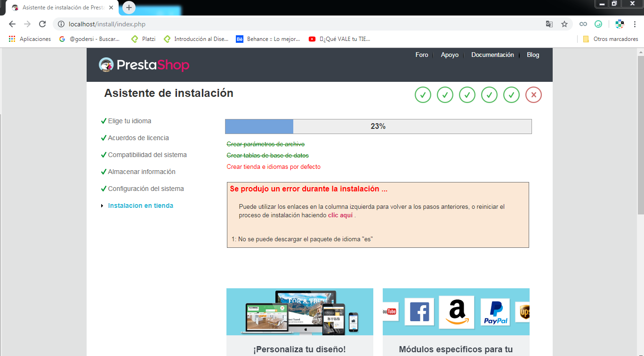Return to Compatibilidad del sistema step

point(147,155)
